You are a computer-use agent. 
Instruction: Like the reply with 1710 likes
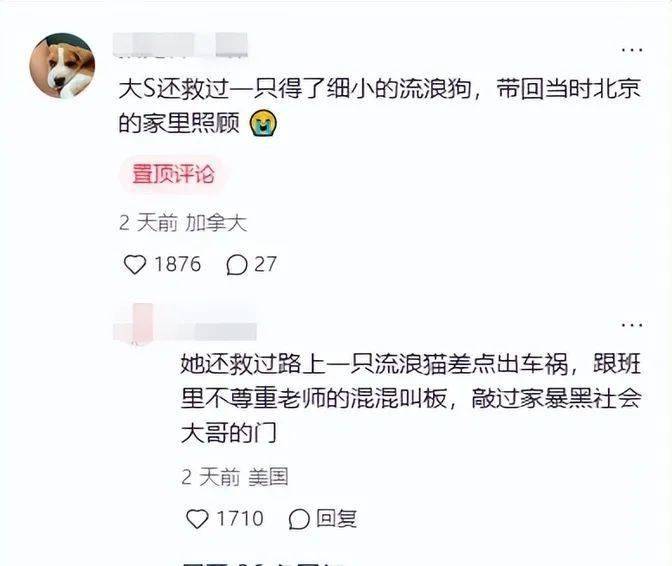[197, 519]
